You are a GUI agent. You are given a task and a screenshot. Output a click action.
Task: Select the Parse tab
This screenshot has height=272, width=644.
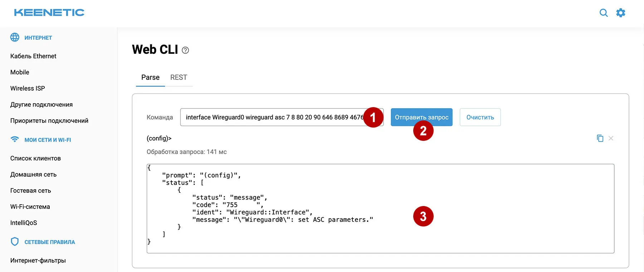(x=150, y=77)
